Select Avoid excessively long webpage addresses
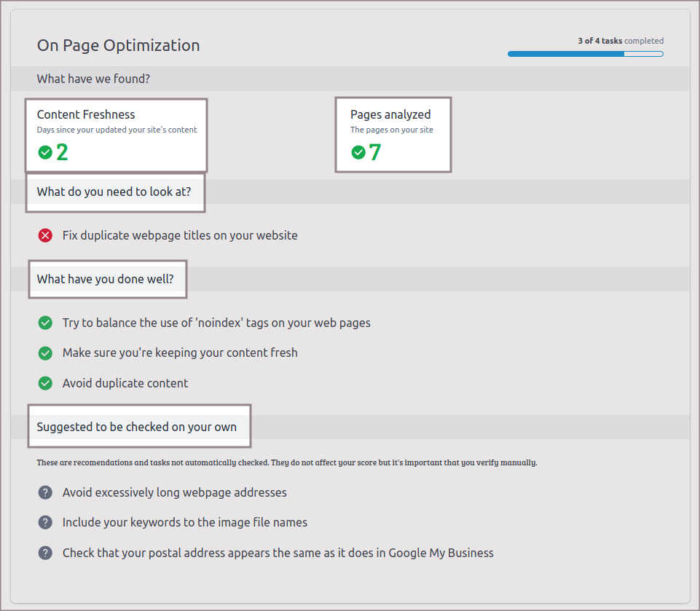The width and height of the screenshot is (700, 611). pos(174,493)
